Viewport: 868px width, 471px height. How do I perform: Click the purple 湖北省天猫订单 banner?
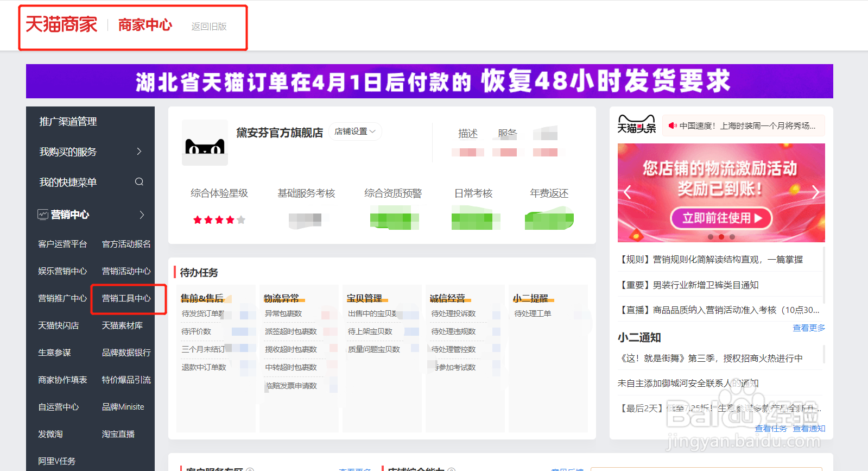pyautogui.click(x=429, y=81)
